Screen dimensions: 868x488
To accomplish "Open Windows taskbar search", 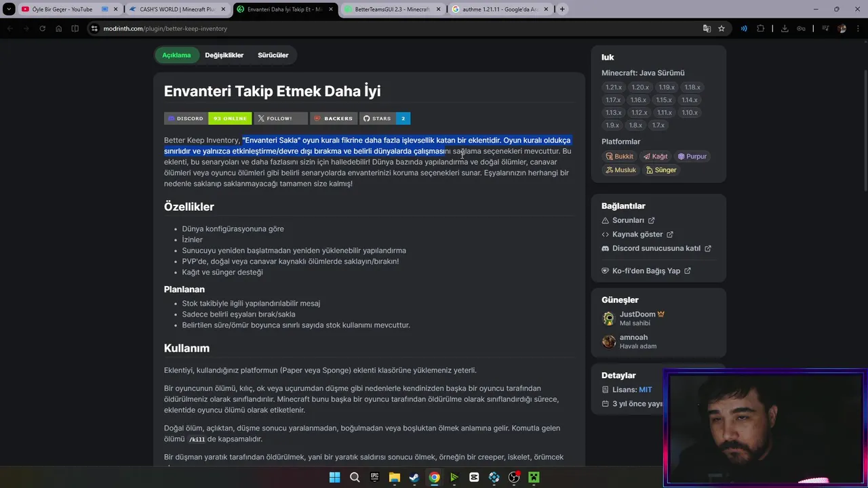I will (x=355, y=477).
